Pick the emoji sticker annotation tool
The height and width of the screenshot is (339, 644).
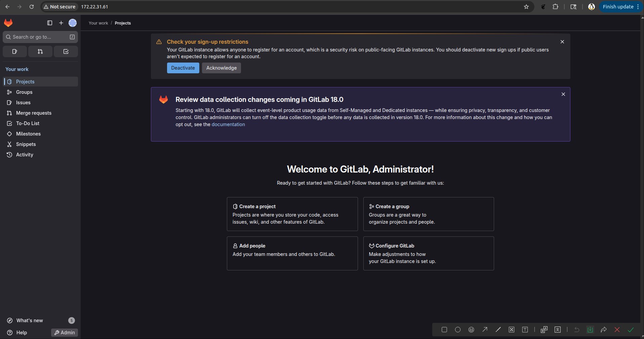coord(471,330)
